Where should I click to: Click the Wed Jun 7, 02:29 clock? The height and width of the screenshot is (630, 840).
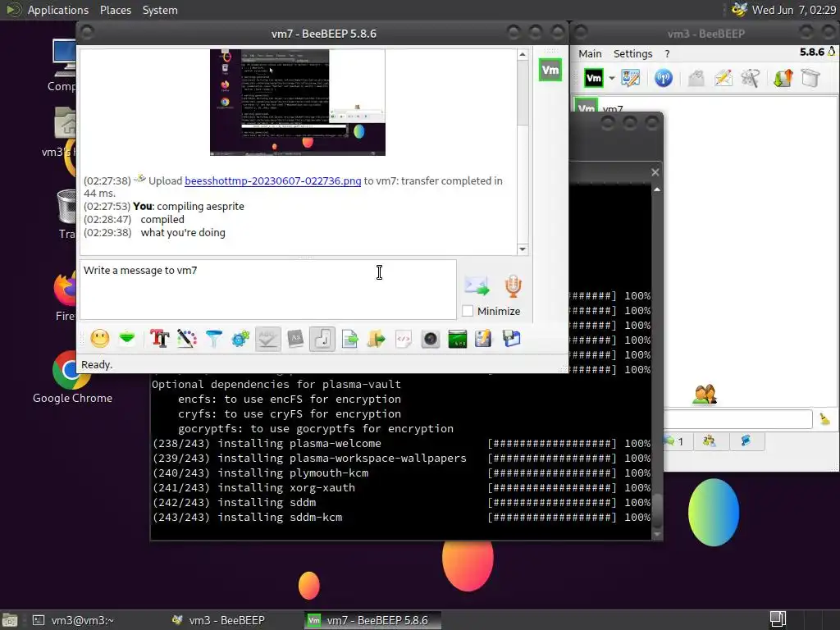click(x=793, y=10)
